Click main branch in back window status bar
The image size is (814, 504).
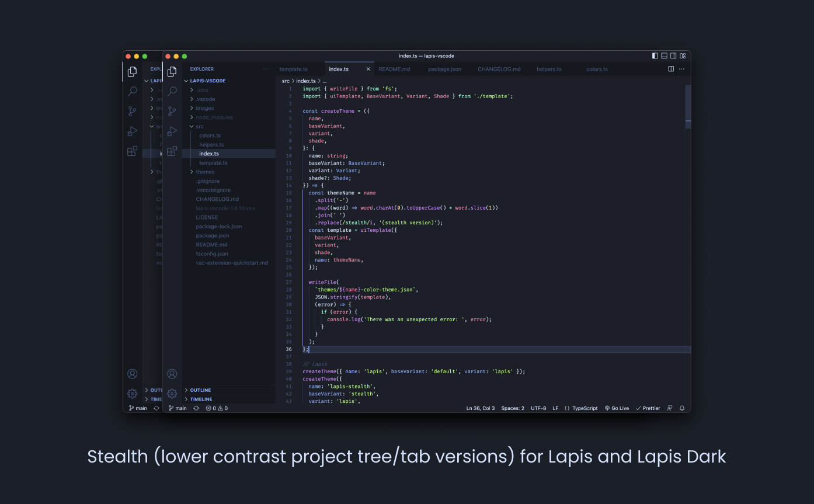[x=138, y=408]
